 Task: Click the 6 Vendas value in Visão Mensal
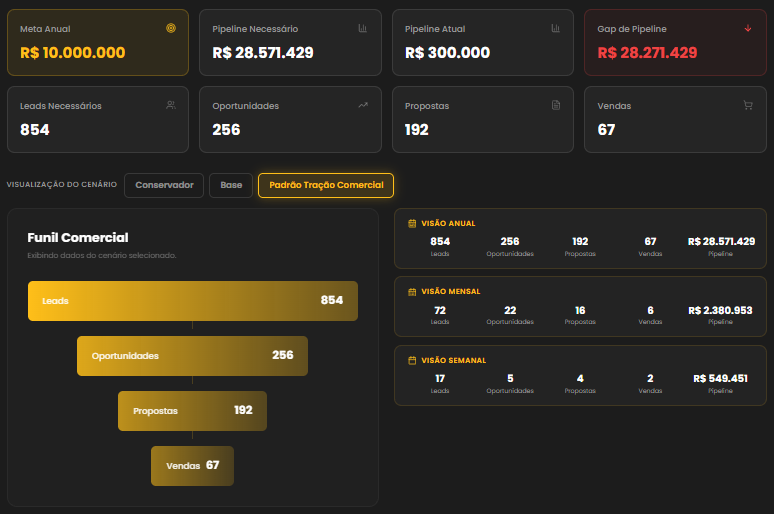(650, 310)
